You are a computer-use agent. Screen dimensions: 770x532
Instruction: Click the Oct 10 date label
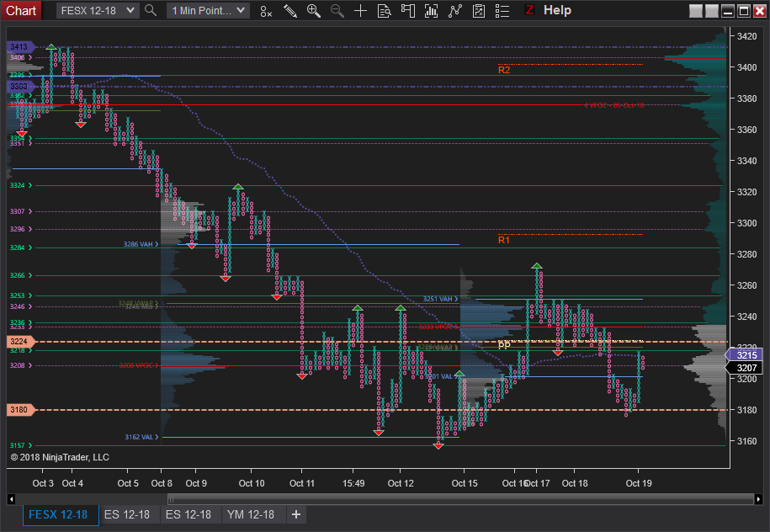pyautogui.click(x=252, y=483)
